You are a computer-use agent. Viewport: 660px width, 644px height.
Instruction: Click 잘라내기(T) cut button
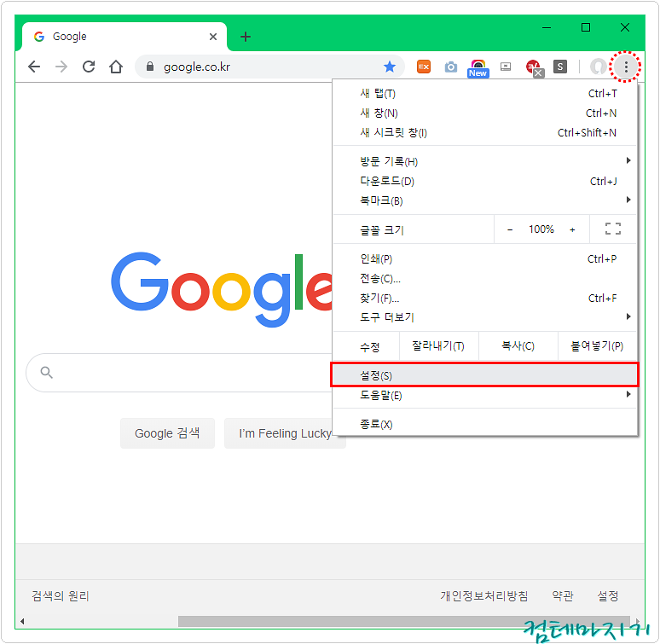[438, 346]
